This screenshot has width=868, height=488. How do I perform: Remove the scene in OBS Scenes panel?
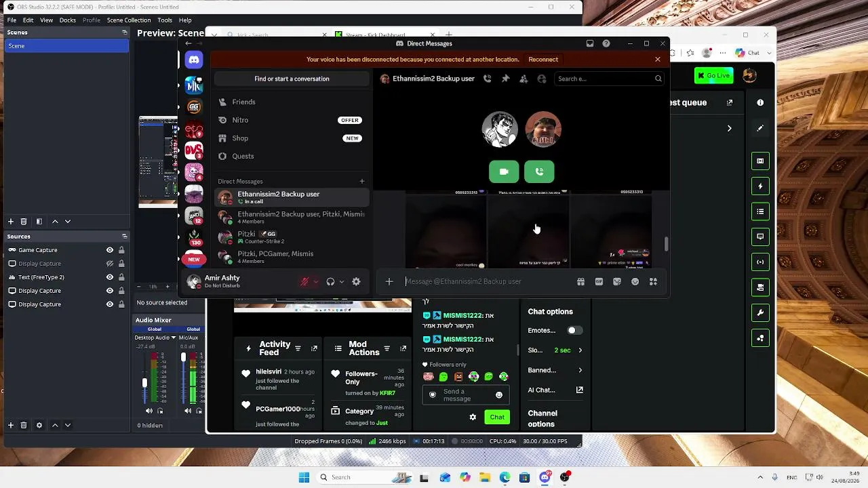pyautogui.click(x=24, y=222)
